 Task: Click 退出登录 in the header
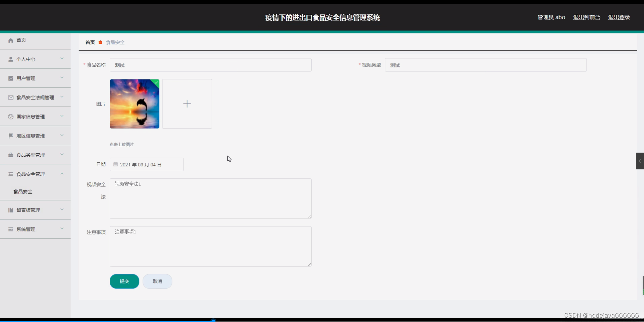tap(619, 17)
